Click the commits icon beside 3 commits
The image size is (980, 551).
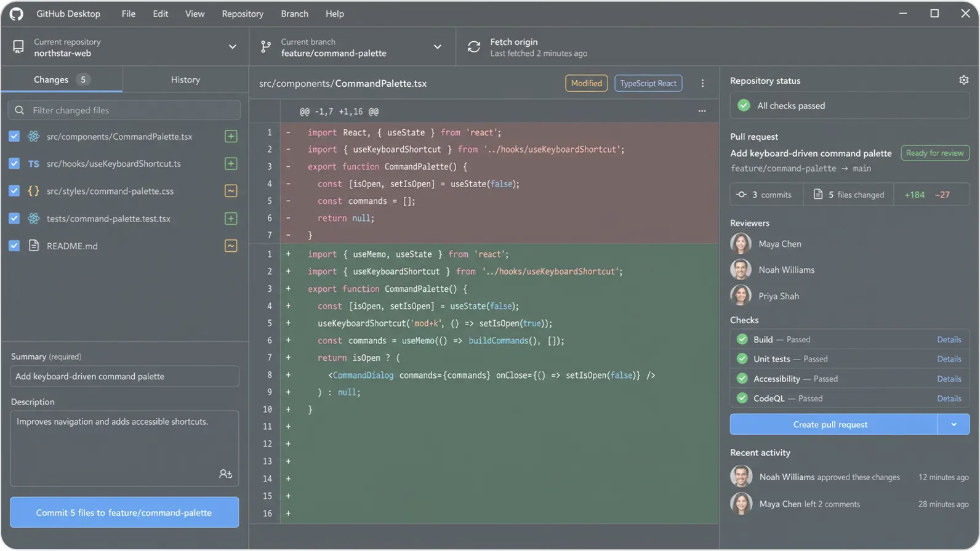coord(742,195)
